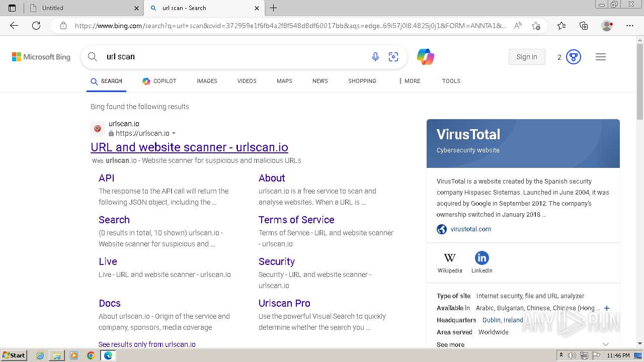Viewport: 644px width, 362px height.
Task: Open Dublin, Ireland headquarters link
Action: [503, 320]
